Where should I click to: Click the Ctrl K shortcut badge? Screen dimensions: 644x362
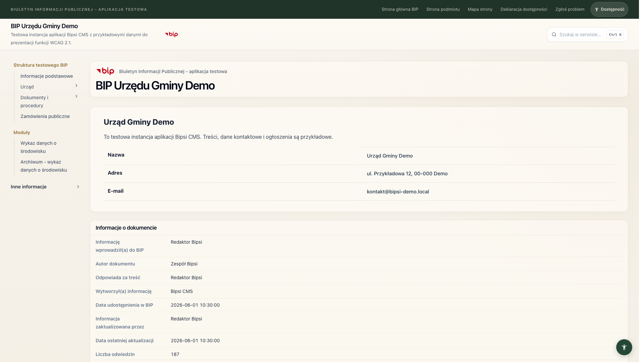615,35
